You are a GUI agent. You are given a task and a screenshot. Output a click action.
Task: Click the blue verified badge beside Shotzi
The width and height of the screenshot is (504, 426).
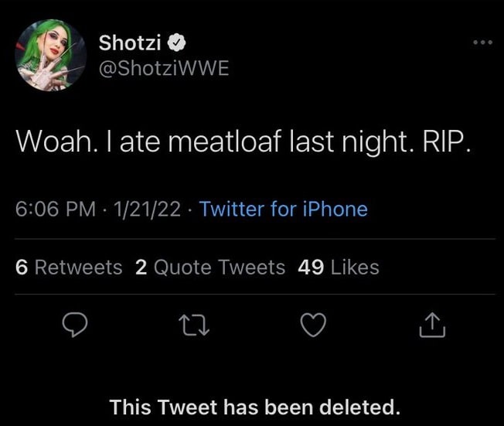(176, 43)
